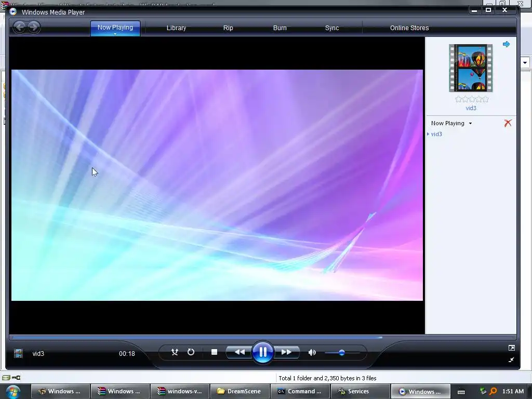Switch to full screen view
532x399 pixels.
click(x=511, y=348)
